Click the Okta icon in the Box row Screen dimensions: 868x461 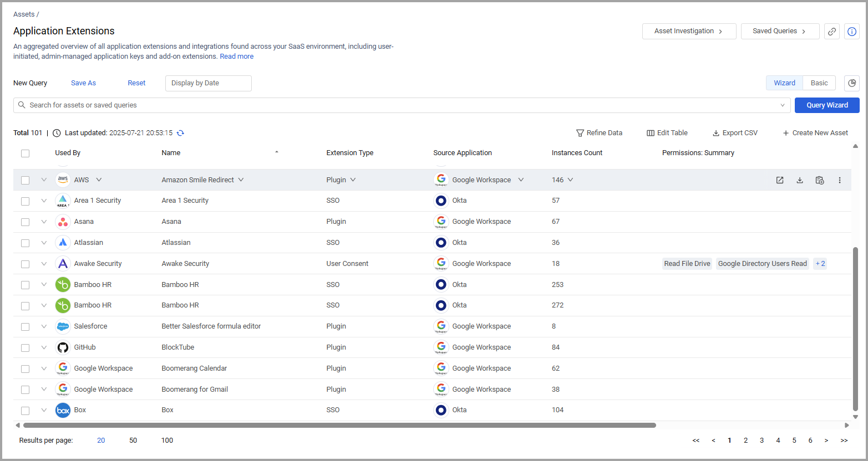point(441,410)
